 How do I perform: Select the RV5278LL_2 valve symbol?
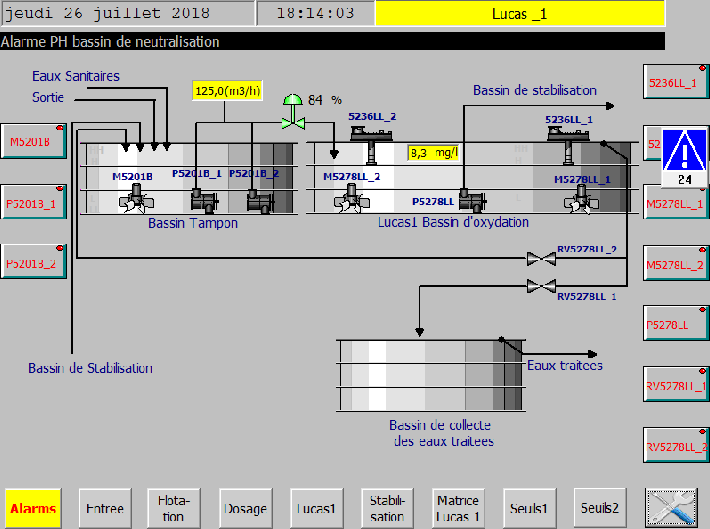(542, 259)
